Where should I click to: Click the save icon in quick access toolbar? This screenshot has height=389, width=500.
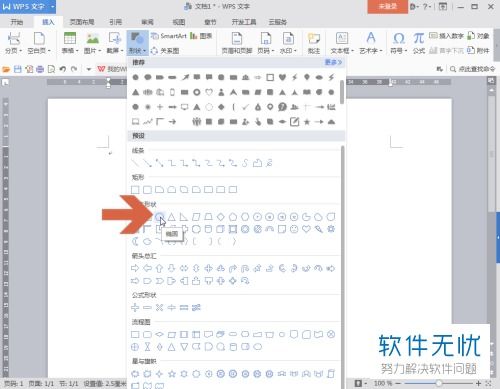point(18,69)
